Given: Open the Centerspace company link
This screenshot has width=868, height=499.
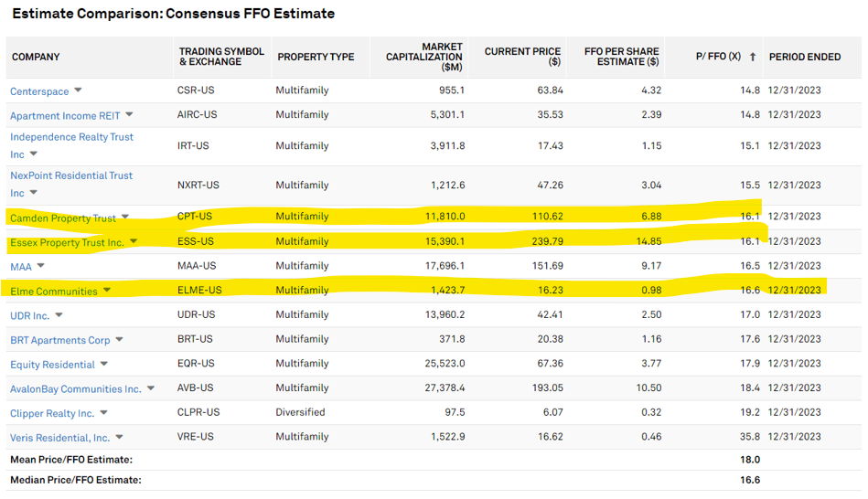Looking at the screenshot, I should click(x=40, y=91).
